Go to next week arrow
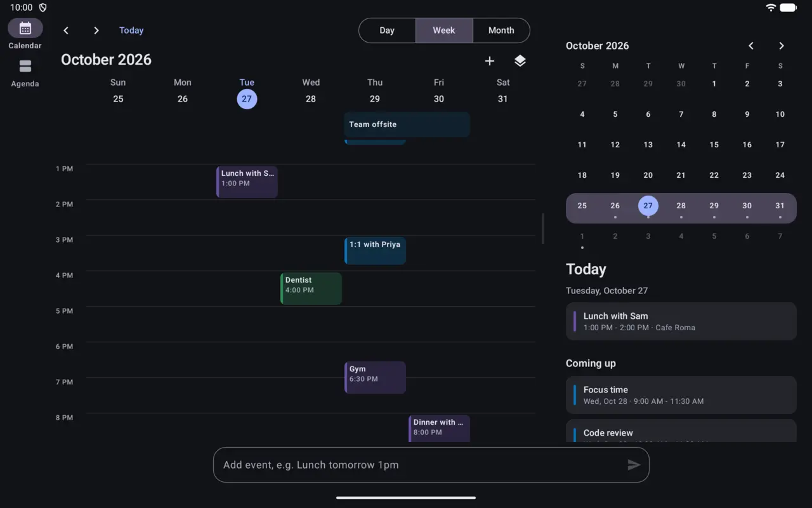 (96, 30)
